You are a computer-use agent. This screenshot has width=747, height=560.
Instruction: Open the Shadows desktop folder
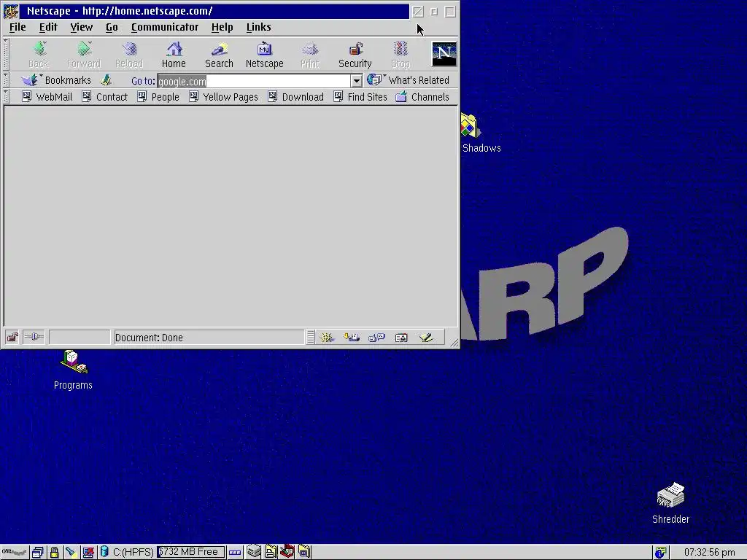(481, 133)
